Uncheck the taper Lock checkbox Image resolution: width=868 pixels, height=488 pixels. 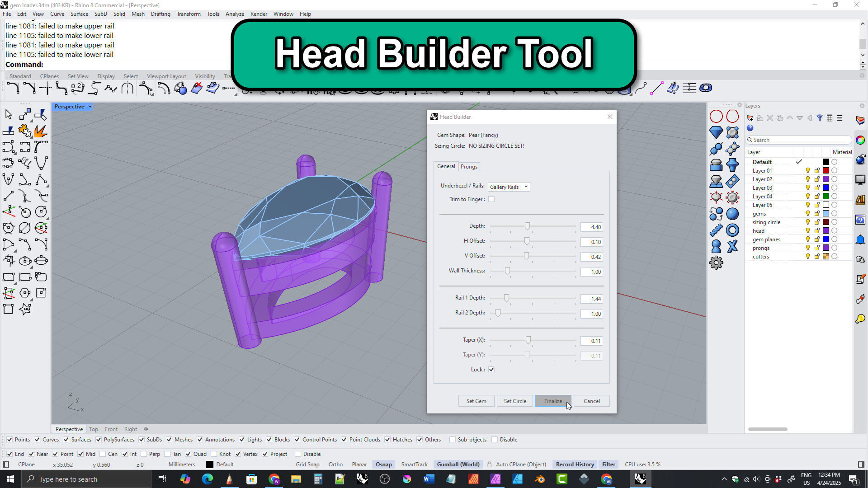coord(491,370)
